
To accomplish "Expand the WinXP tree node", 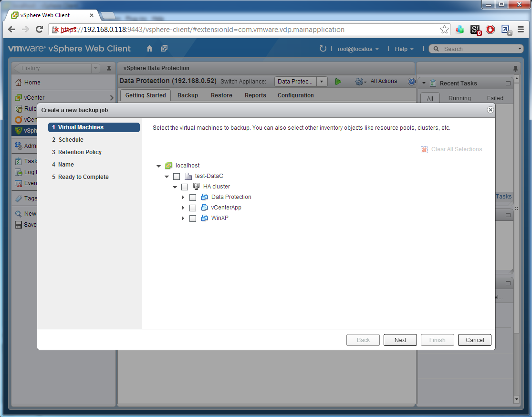I will 183,218.
